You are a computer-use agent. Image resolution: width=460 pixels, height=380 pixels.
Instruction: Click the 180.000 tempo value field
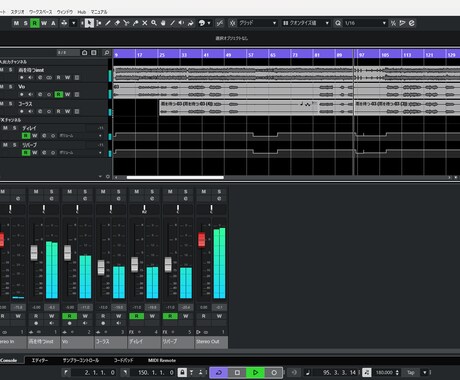click(384, 372)
